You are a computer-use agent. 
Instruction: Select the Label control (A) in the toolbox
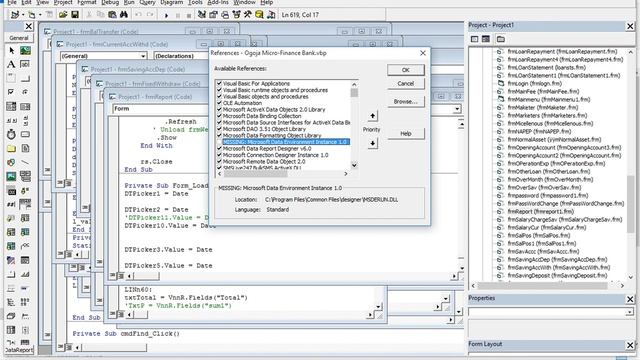[x=11, y=64]
